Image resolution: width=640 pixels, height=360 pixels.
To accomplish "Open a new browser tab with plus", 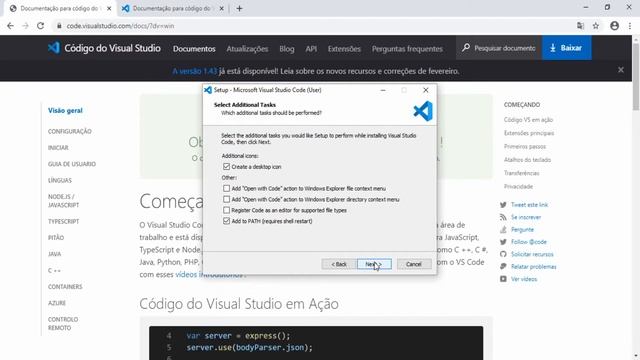I will [240, 8].
